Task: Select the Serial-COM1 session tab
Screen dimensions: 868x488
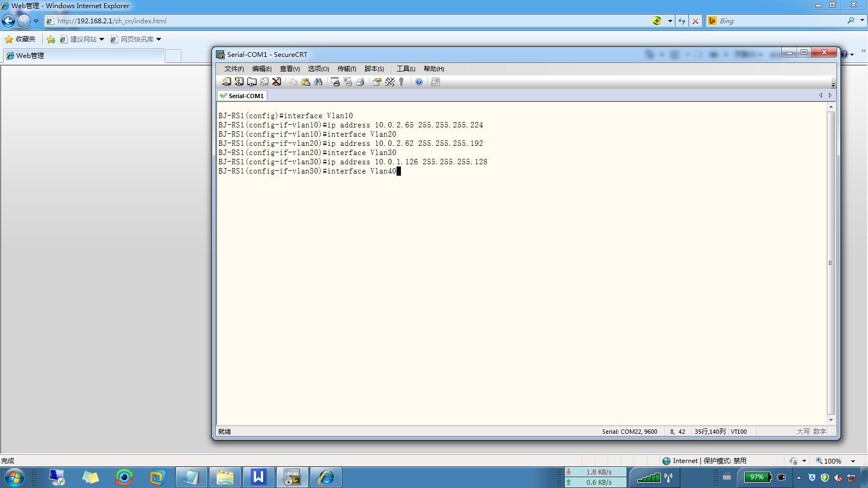Action: coord(242,96)
